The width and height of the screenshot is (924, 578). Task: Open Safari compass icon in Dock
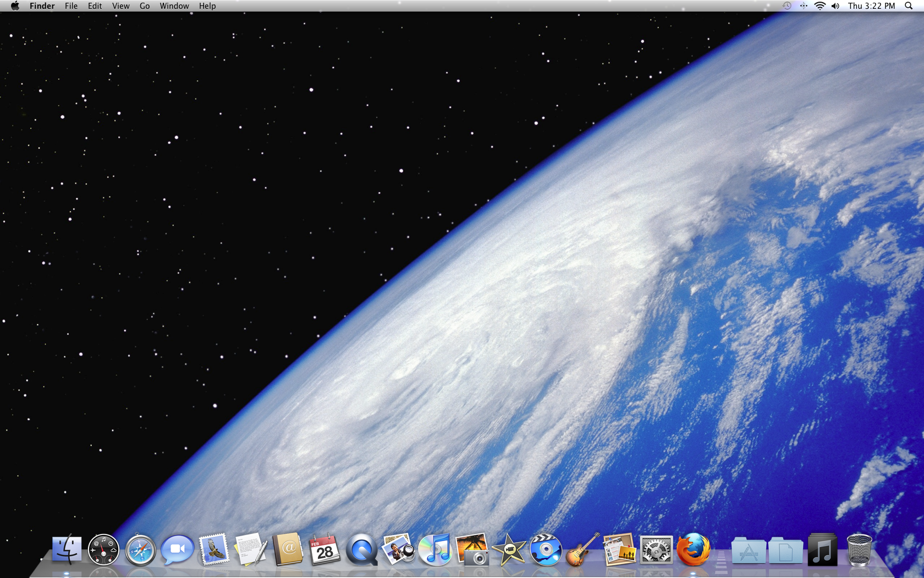point(140,550)
